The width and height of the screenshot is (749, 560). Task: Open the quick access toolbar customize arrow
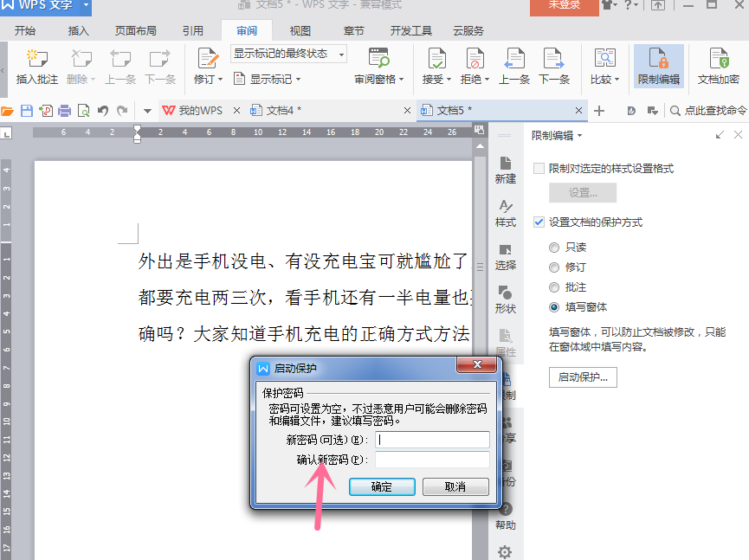click(x=147, y=112)
